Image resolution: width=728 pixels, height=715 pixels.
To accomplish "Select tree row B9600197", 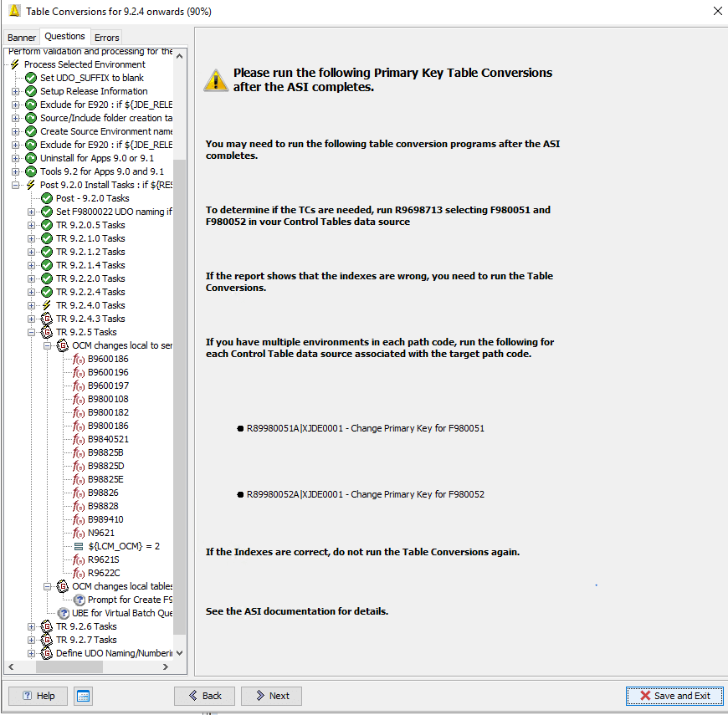I will 108,386.
